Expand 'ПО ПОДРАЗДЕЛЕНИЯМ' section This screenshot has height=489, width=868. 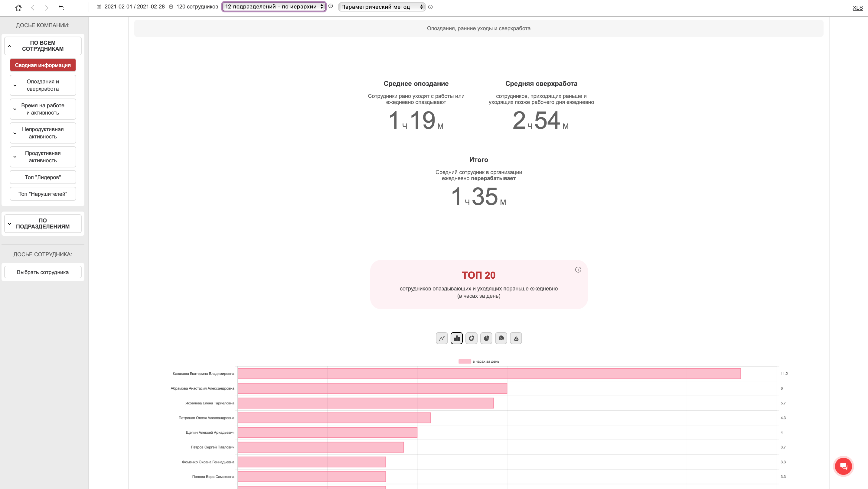pyautogui.click(x=43, y=224)
